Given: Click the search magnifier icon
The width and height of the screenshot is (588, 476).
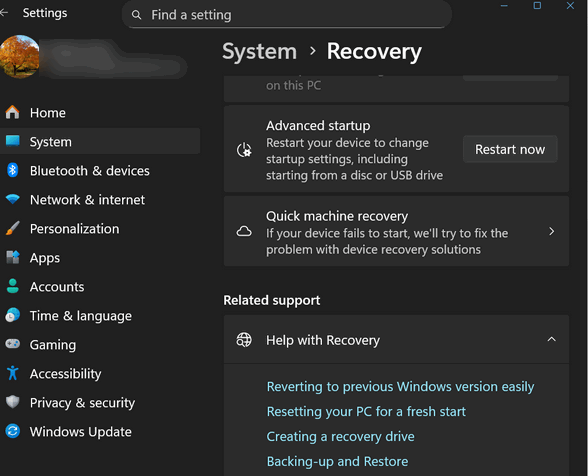Looking at the screenshot, I should click(x=136, y=15).
